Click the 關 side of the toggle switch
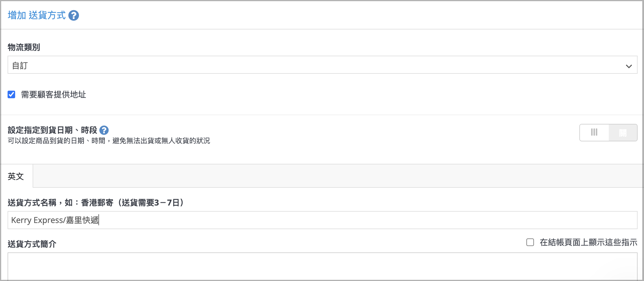Viewport: 644px width, 281px height. [623, 133]
